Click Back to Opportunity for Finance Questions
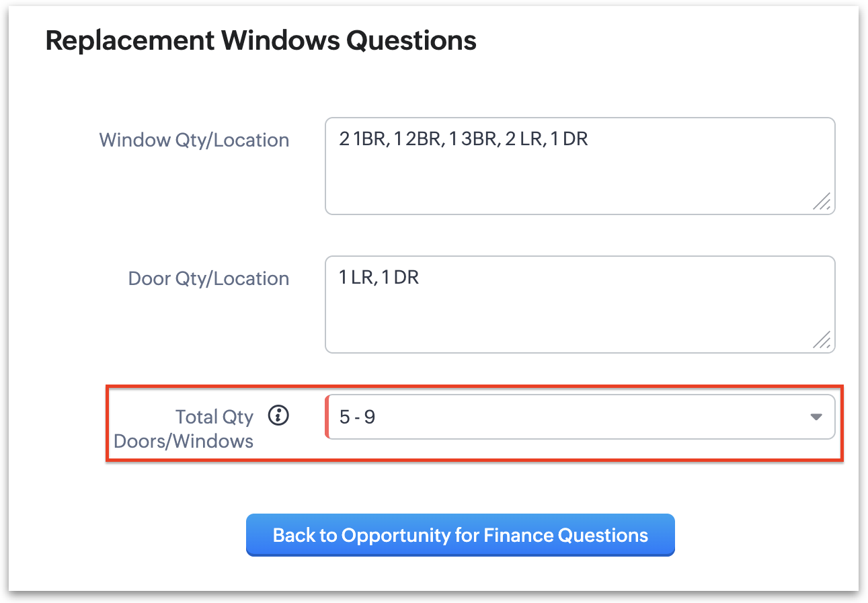The width and height of the screenshot is (868, 603). pyautogui.click(x=460, y=535)
